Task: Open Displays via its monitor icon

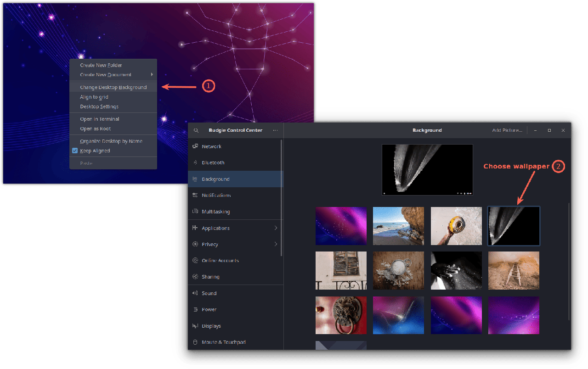Action: 195,326
